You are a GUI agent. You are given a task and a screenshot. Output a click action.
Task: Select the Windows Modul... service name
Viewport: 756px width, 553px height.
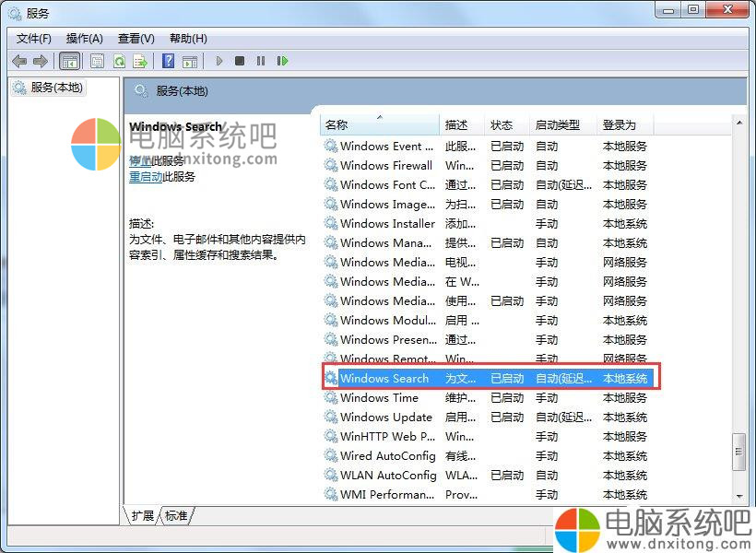click(x=388, y=320)
